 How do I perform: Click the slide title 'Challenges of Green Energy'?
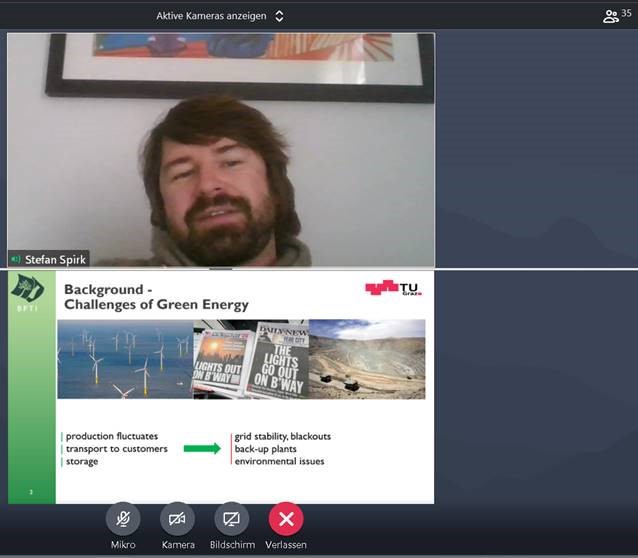pos(156,304)
